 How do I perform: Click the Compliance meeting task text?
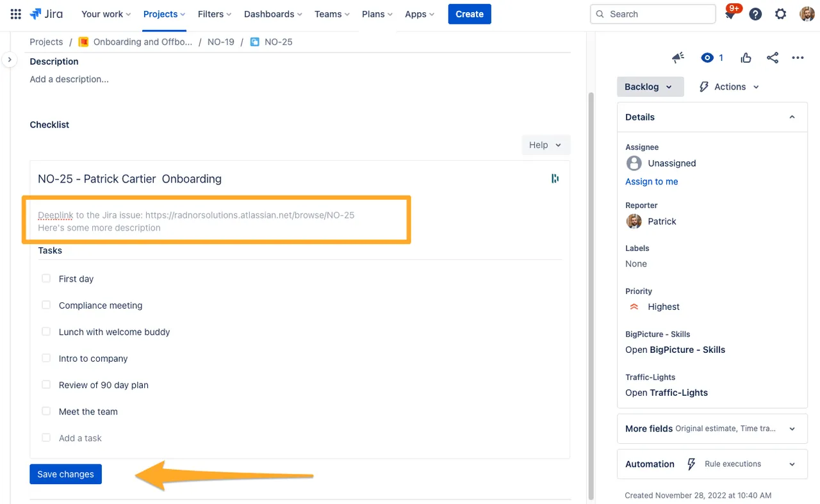tap(101, 305)
